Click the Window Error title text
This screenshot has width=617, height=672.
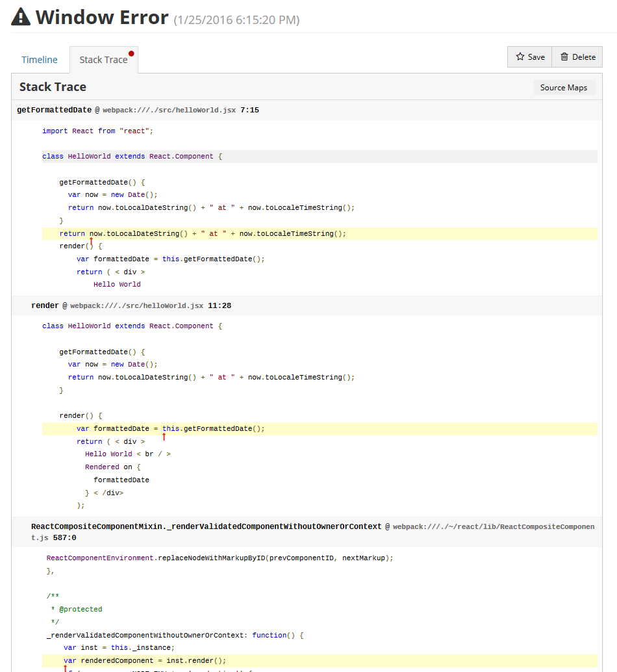(102, 17)
